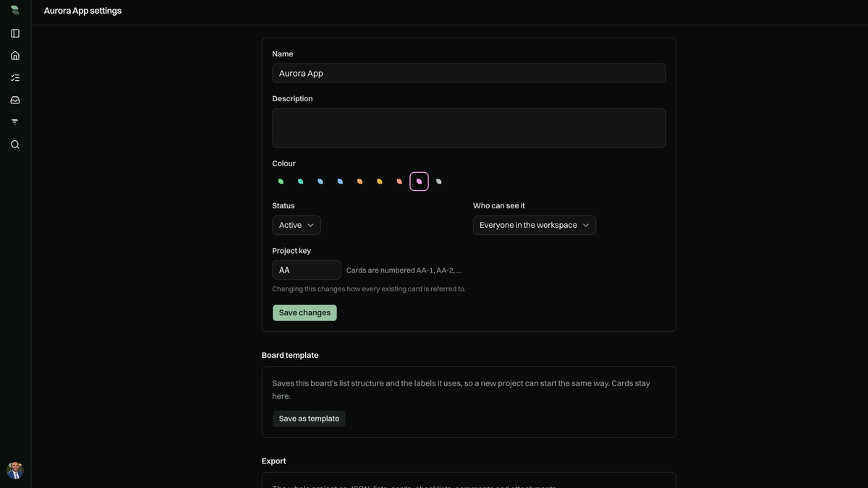
Task: Toggle the sidebar panel icon
Action: 15,33
